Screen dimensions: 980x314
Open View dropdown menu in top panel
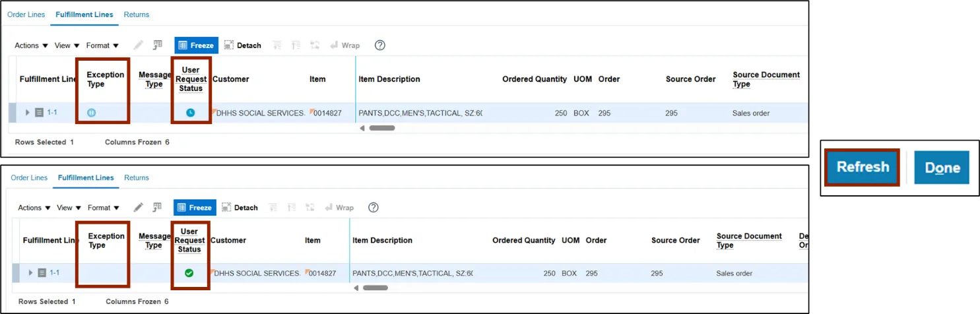67,46
